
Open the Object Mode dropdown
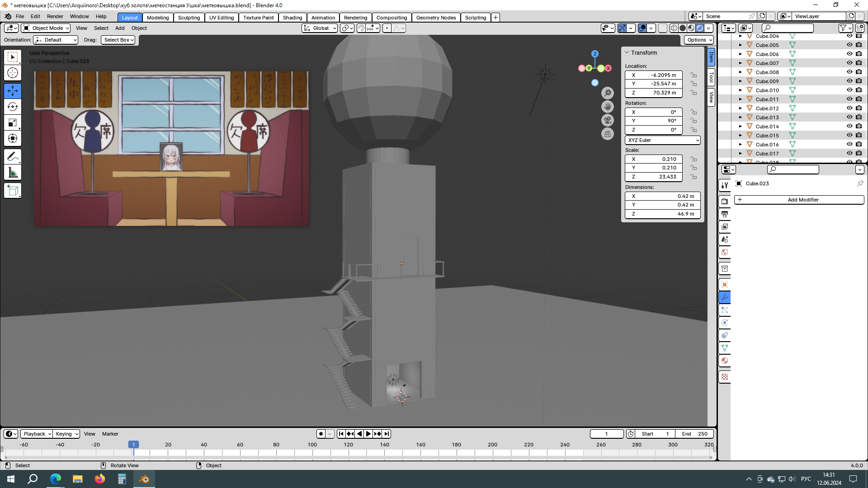click(46, 28)
